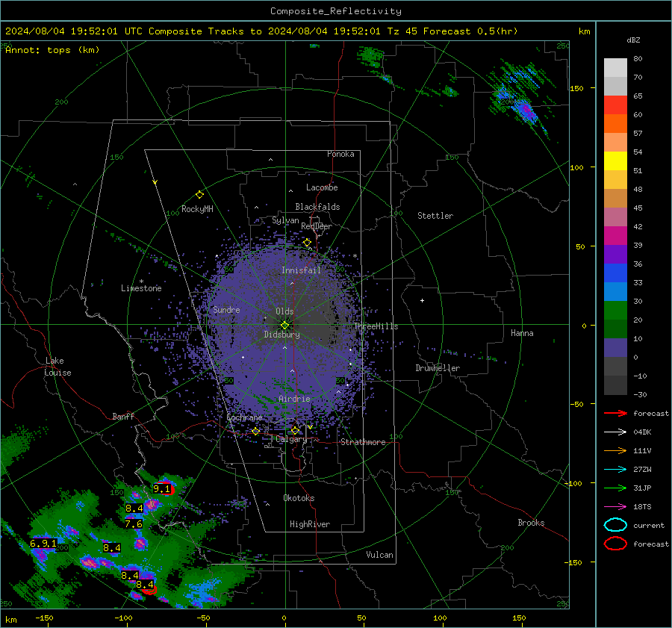Click the Calgary city label
672x628 pixels.
(291, 439)
